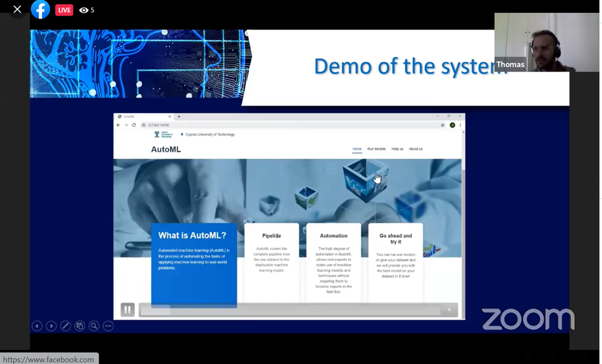Click the viewer count eye icon
Image resolution: width=602 pixels, height=364 pixels.
click(84, 10)
